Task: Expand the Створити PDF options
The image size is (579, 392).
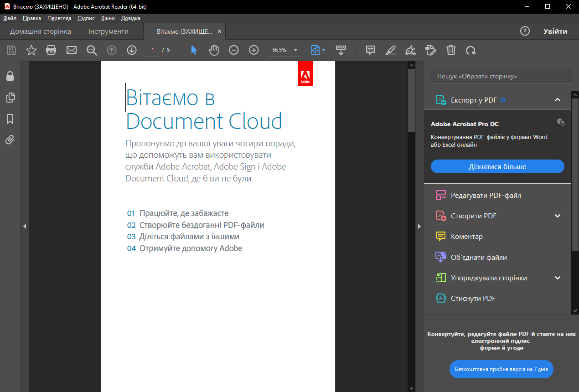Action: (x=557, y=216)
